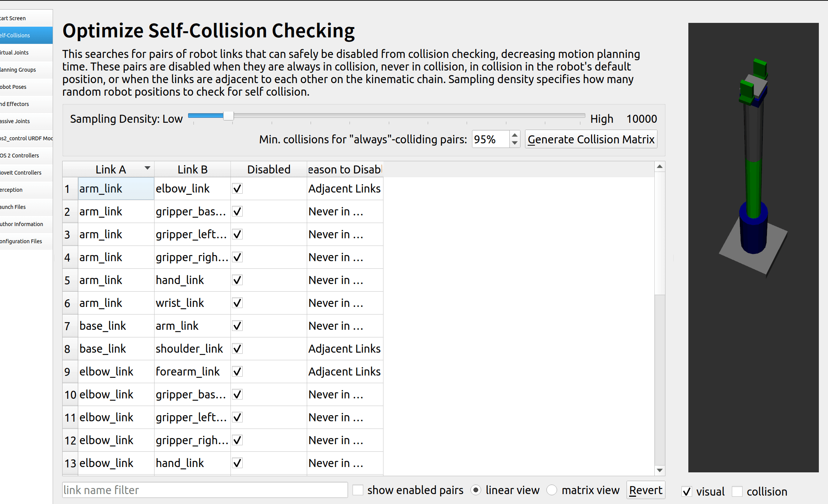
Task: Increase min collisions percentage with up arrow
Action: (515, 135)
